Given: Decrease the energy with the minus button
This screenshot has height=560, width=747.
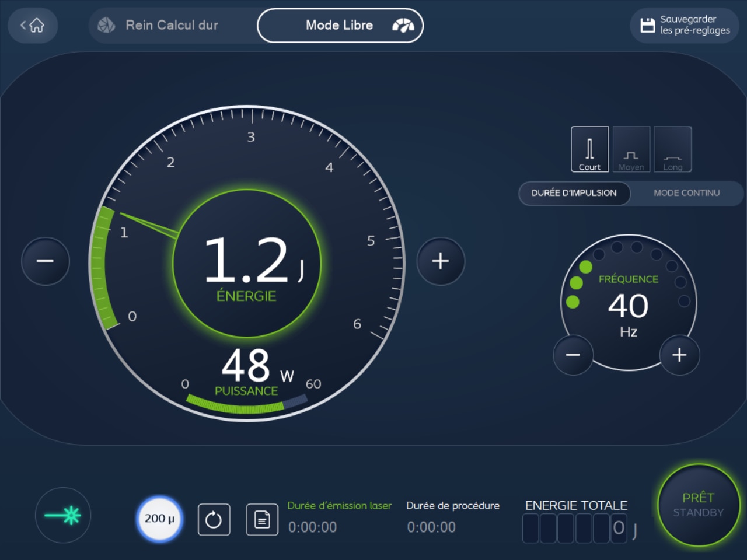Looking at the screenshot, I should [x=46, y=261].
